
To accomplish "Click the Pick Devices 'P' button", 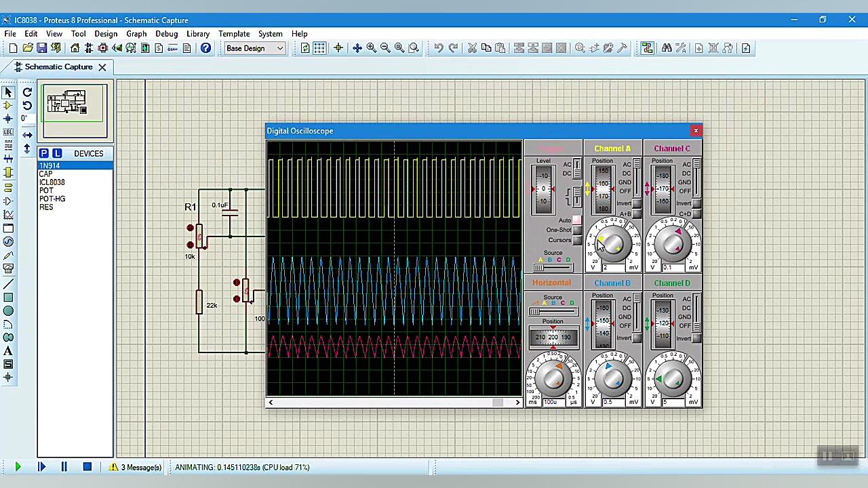I will (x=44, y=154).
